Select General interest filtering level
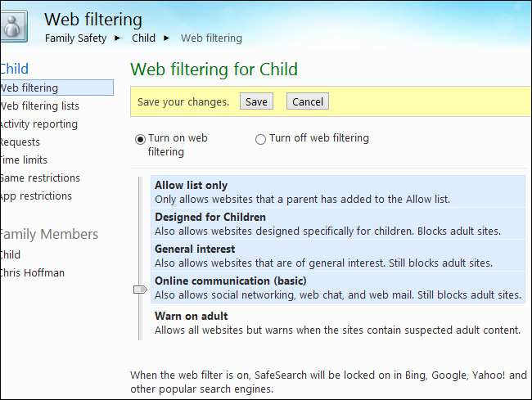The image size is (532, 400). tap(195, 249)
